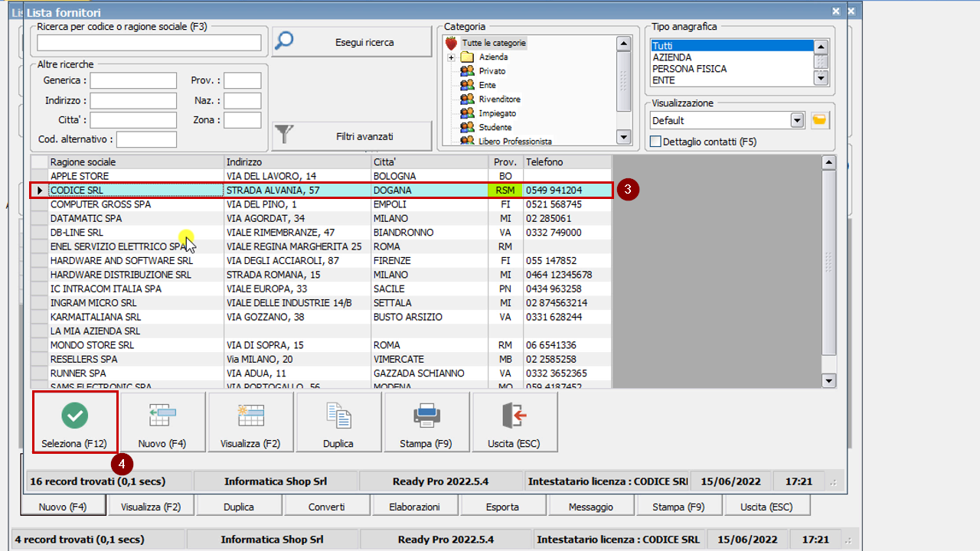This screenshot has height=551, width=980.
Task: Click Converti in the background window
Action: pyautogui.click(x=327, y=507)
